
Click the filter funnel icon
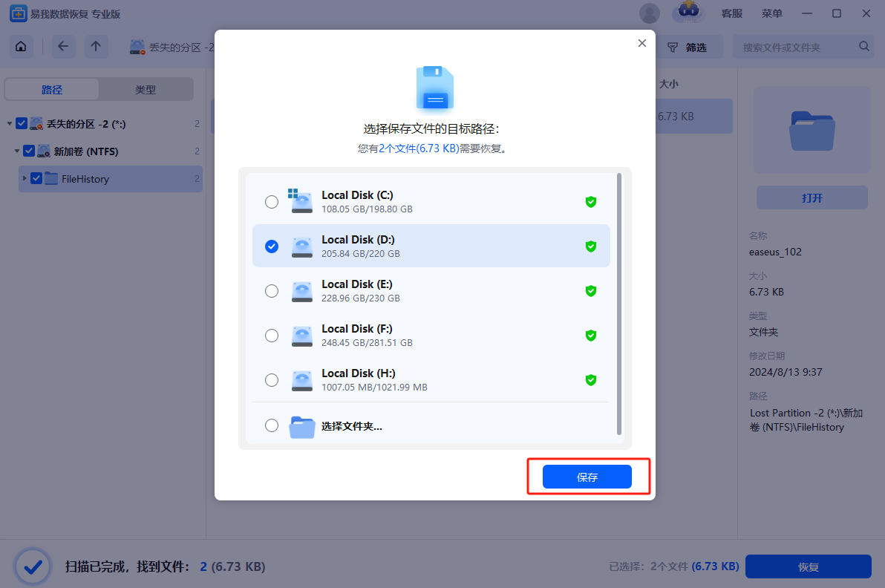pyautogui.click(x=673, y=48)
